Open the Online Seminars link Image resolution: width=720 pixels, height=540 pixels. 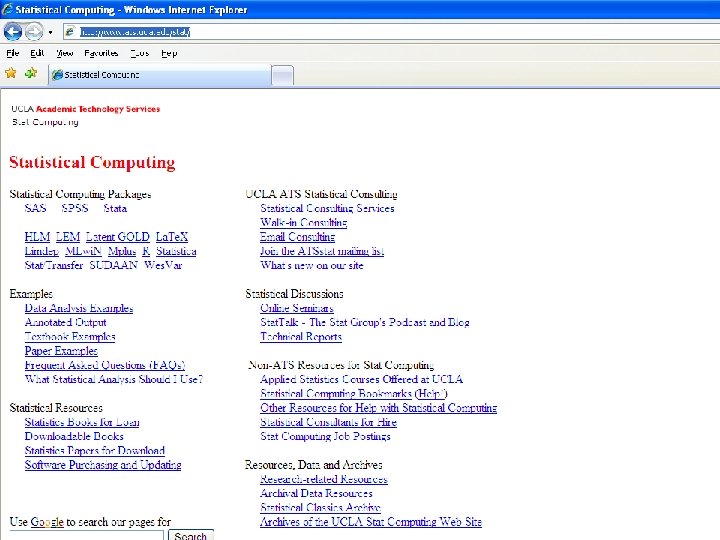coord(297,308)
